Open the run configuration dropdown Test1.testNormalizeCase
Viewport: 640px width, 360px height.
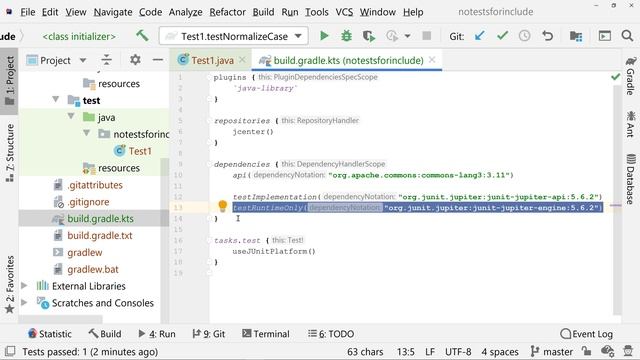(233, 36)
